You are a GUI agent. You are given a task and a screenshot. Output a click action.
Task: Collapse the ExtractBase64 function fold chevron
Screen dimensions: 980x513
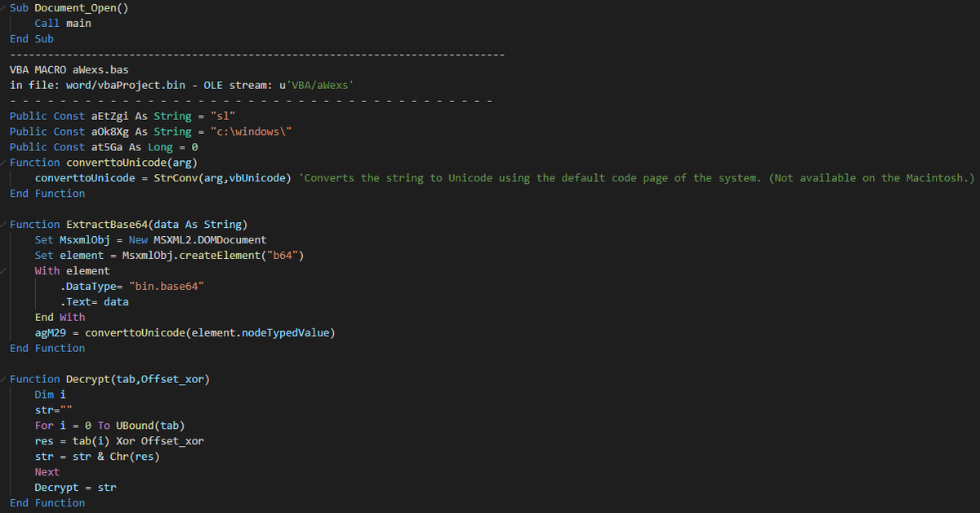tap(4, 225)
